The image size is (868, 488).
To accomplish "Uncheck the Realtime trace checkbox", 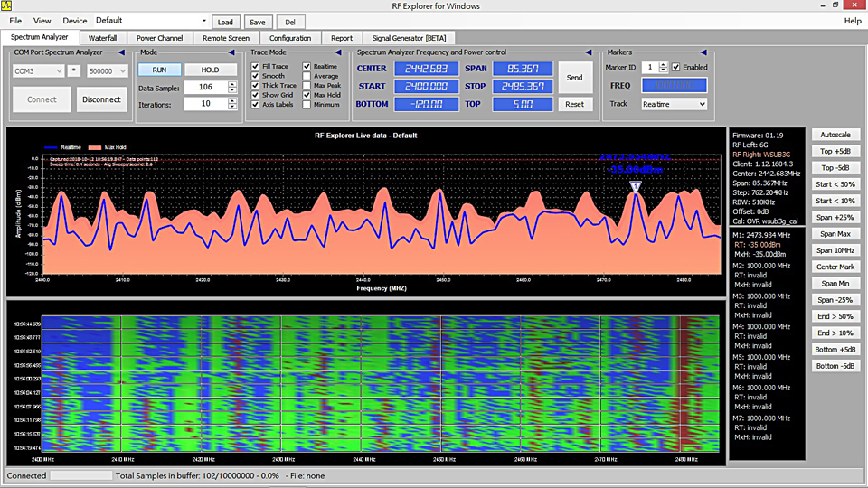I will (x=307, y=66).
